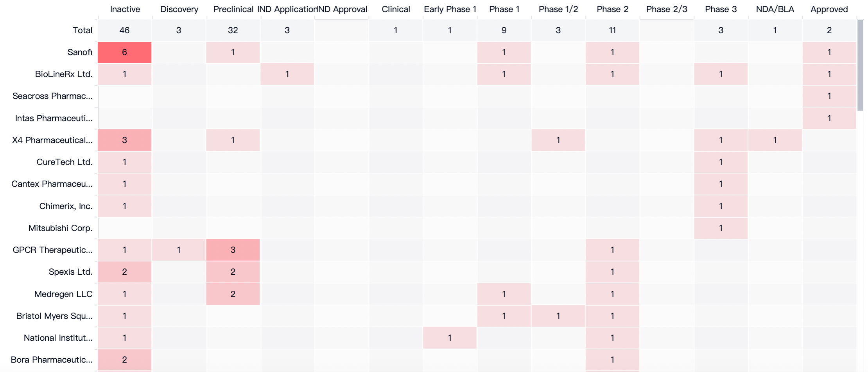Click Spexis Ltd. Inactive cell showing 2
This screenshot has width=868, height=372.
tap(124, 272)
